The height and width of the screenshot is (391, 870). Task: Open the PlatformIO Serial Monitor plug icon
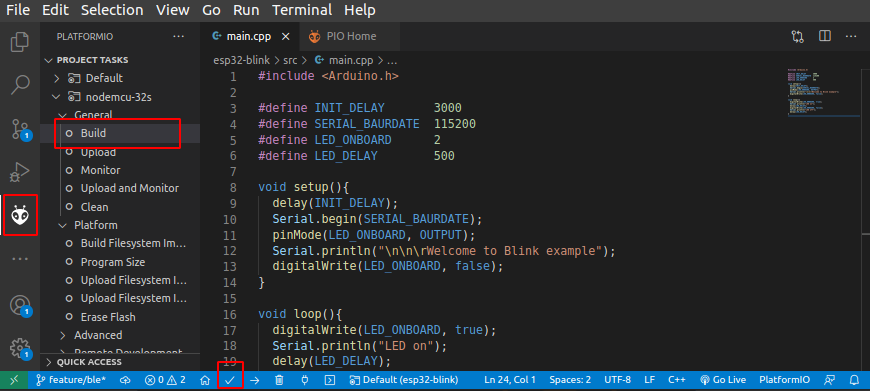coord(305,380)
